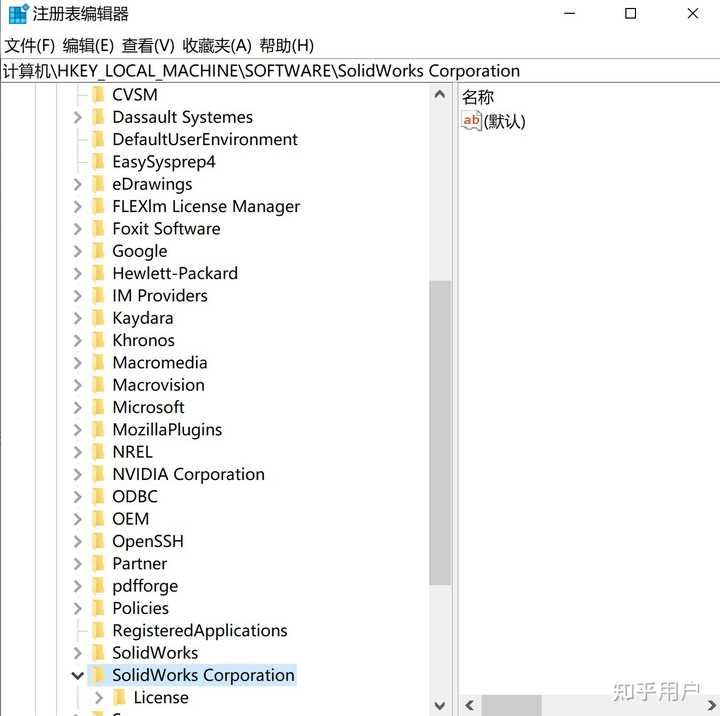Click the IM Providers folder icon
The image size is (720, 716).
(98, 296)
